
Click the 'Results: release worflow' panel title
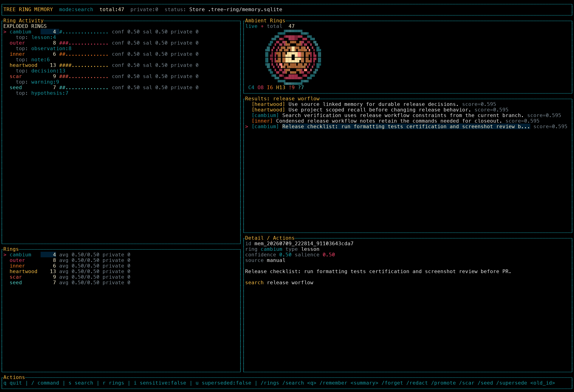[282, 99]
